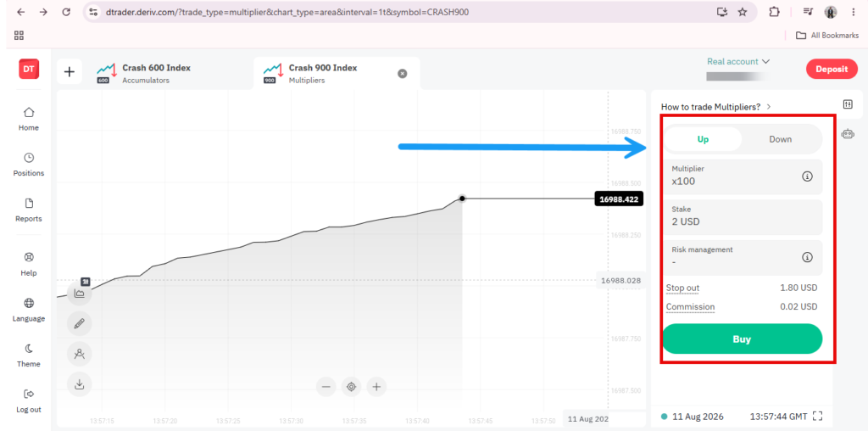Install app icon in the address bar

pos(721,12)
